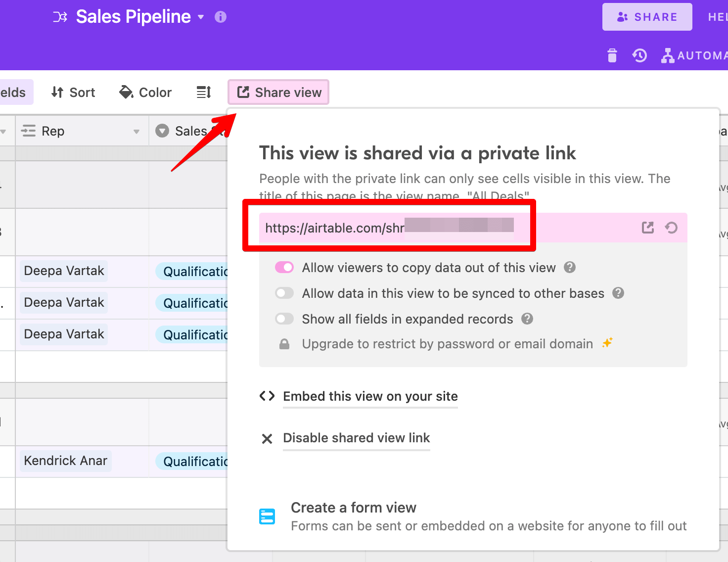
Task: Click Embed this view on your site
Action: (x=370, y=396)
